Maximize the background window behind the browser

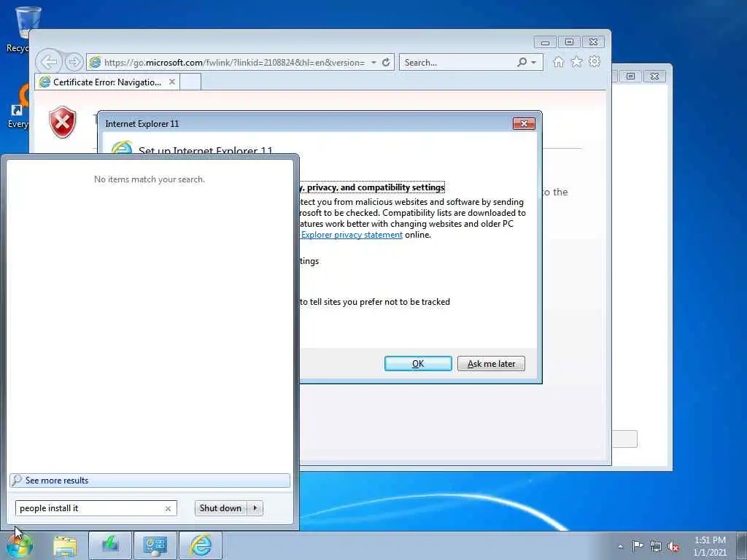(x=631, y=76)
